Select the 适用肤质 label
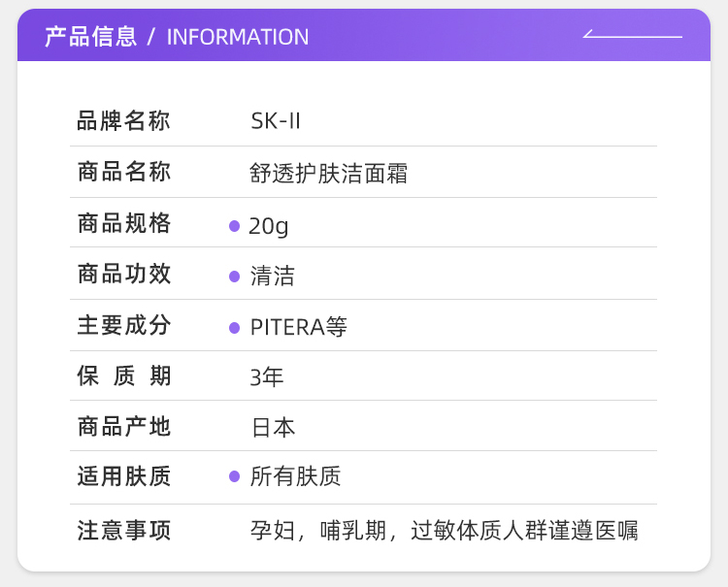Screen dimensions: 728x587 [x=124, y=476]
